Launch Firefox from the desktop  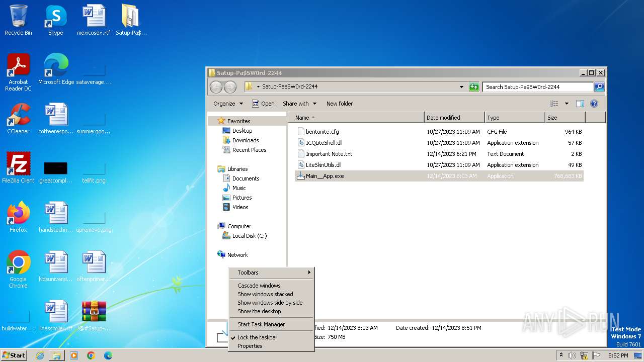18,217
